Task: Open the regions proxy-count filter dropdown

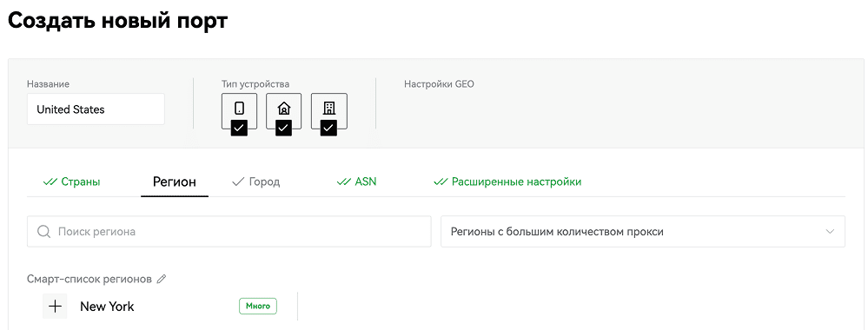Action: click(643, 232)
